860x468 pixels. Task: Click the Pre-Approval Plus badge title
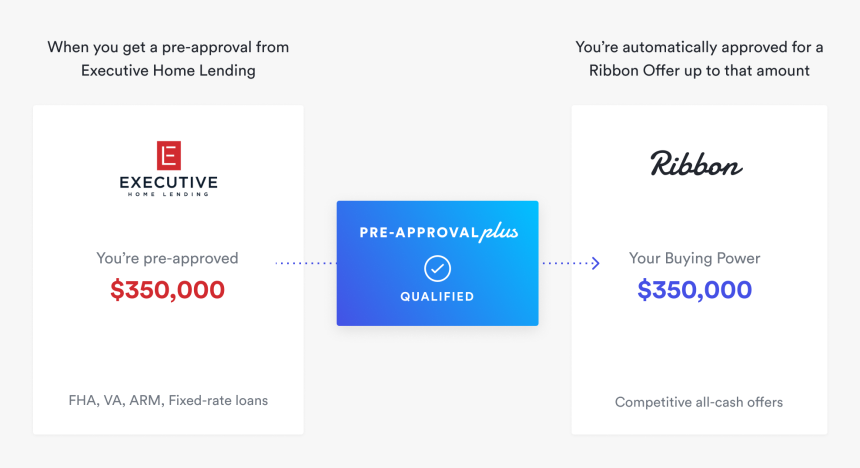437,232
